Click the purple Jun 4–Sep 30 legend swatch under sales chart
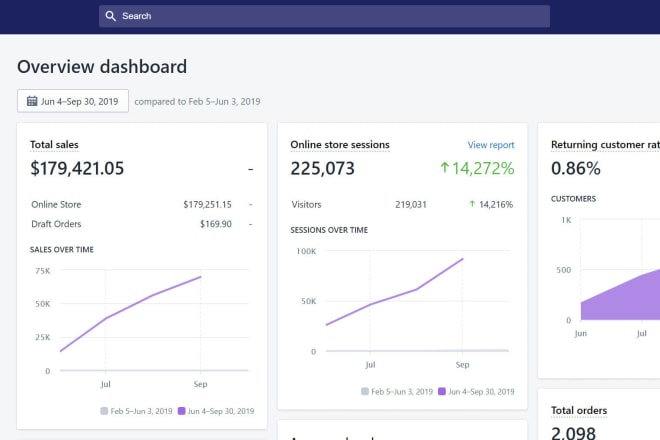This screenshot has height=440, width=660. click(181, 411)
